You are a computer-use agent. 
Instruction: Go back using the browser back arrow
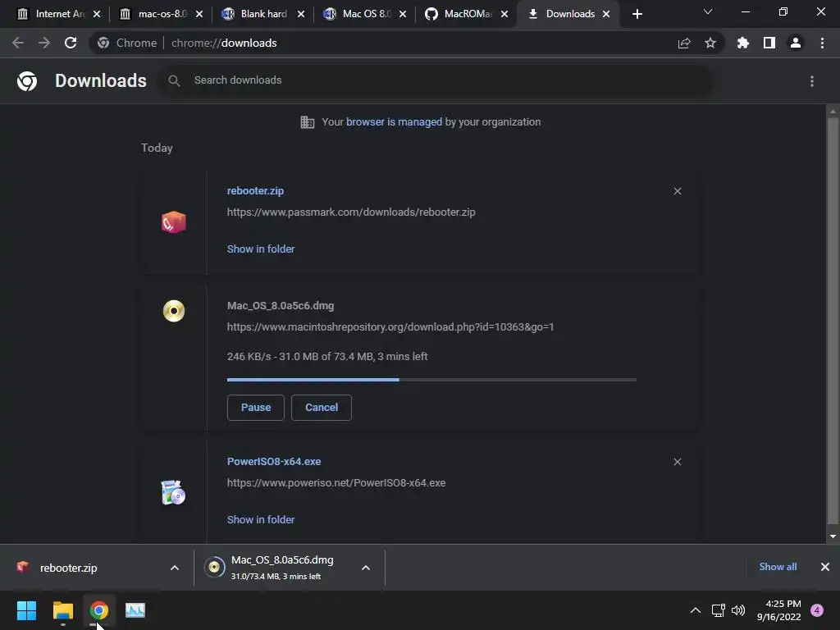click(x=18, y=43)
